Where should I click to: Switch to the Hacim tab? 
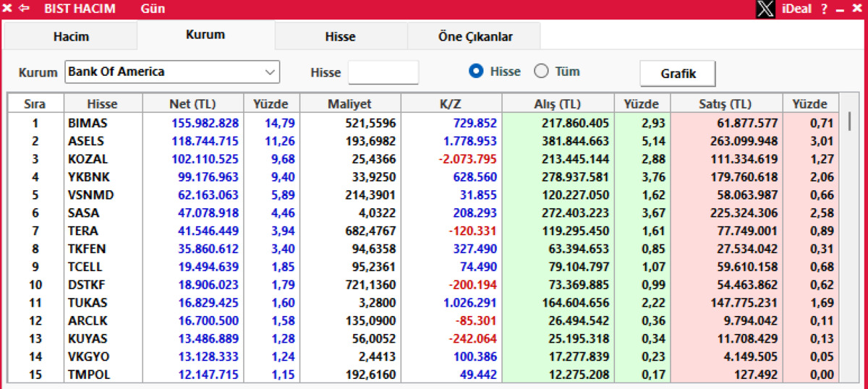click(71, 36)
